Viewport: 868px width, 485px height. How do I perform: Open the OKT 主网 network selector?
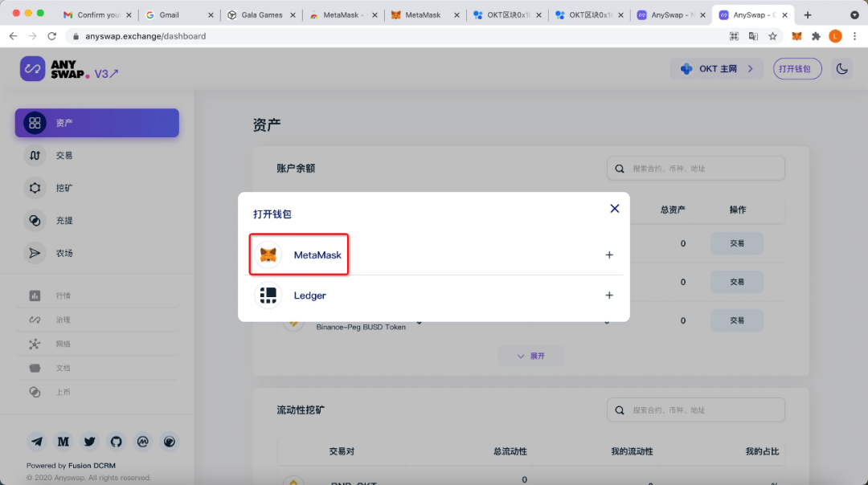[x=716, y=68]
